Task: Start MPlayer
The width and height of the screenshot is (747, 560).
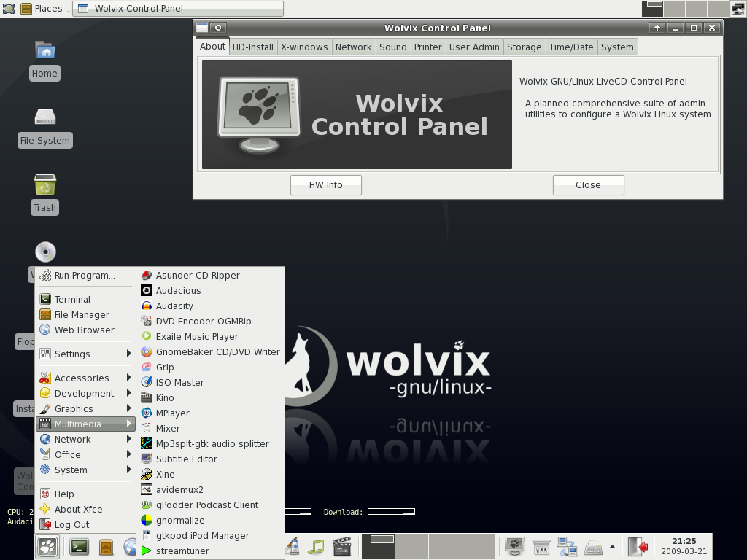Action: [x=210, y=413]
